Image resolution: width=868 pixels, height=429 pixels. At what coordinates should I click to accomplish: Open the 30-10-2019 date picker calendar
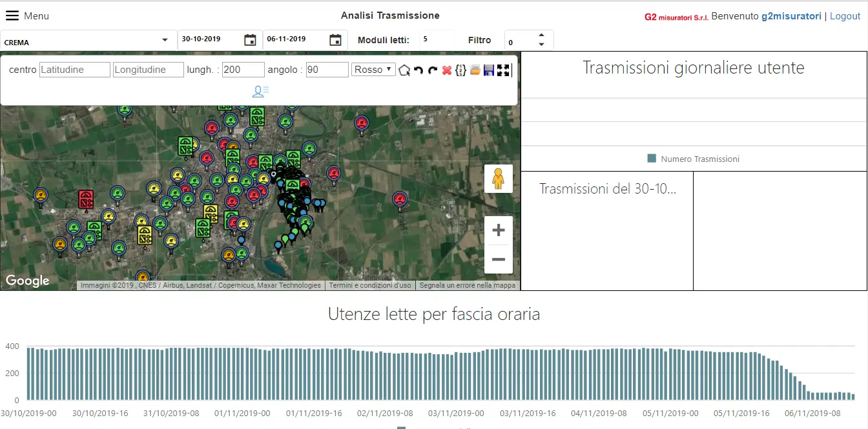point(250,39)
